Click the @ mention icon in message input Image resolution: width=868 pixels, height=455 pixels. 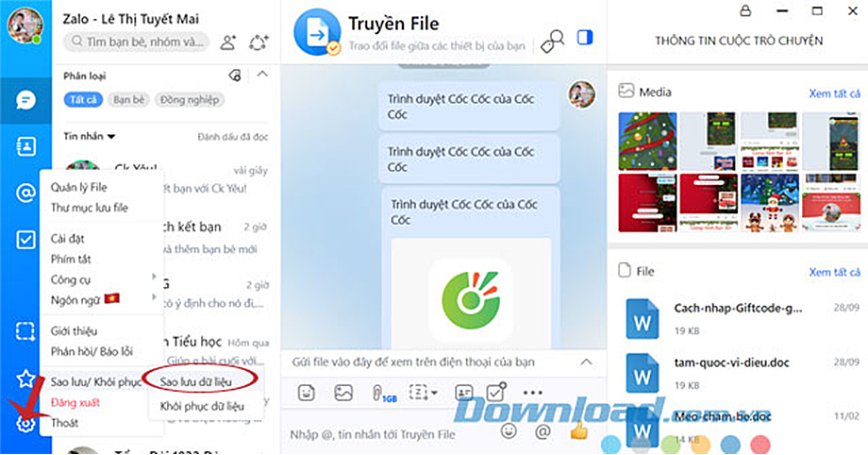click(x=542, y=431)
